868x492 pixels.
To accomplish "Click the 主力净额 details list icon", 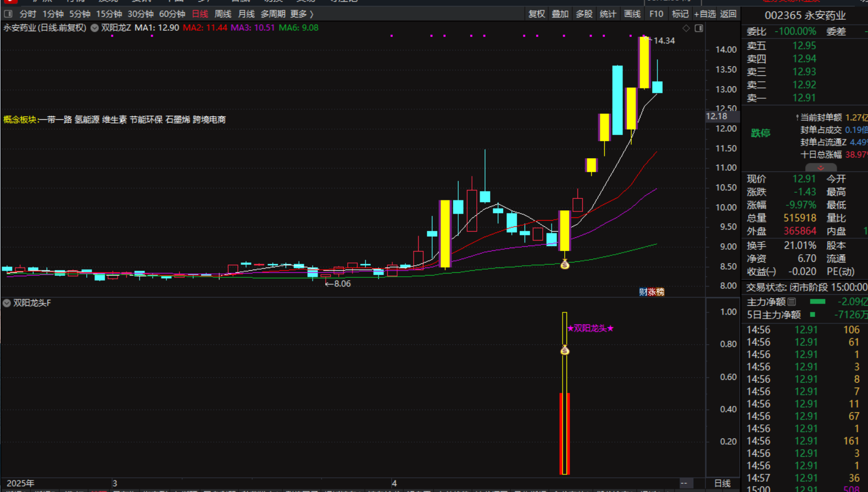I will click(792, 301).
